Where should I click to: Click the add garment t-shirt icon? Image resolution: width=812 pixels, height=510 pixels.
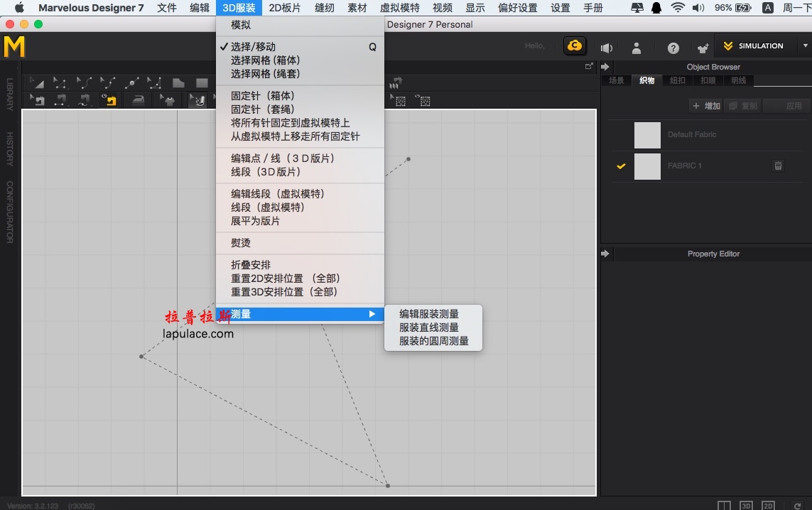pyautogui.click(x=703, y=48)
